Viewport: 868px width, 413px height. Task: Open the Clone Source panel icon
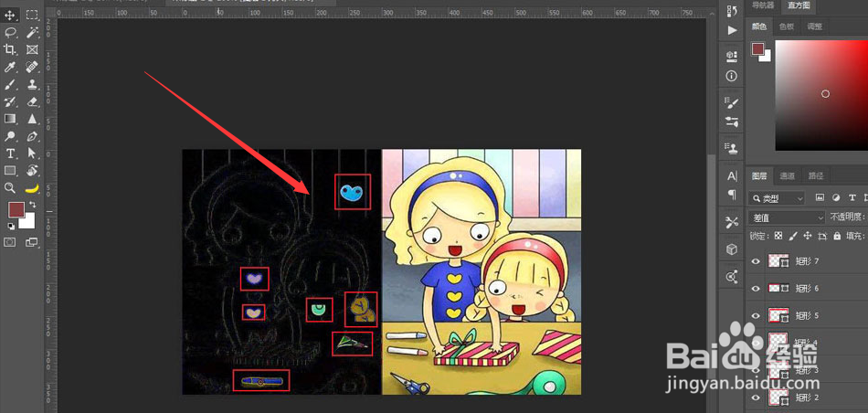(x=732, y=147)
